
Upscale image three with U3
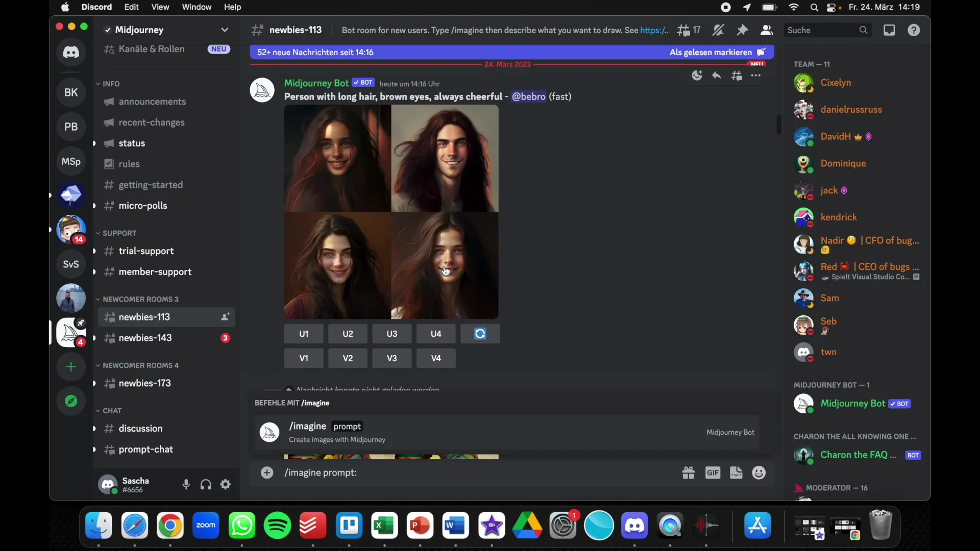[x=392, y=334]
